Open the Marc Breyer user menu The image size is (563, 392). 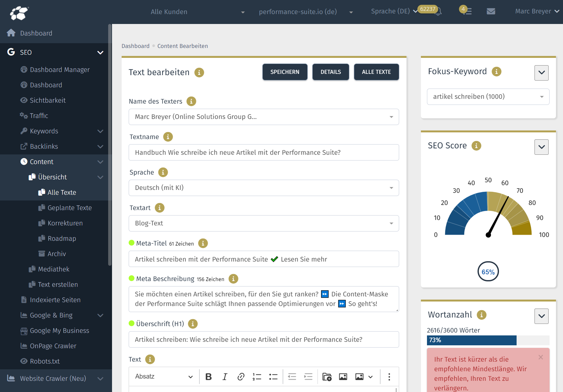(537, 11)
